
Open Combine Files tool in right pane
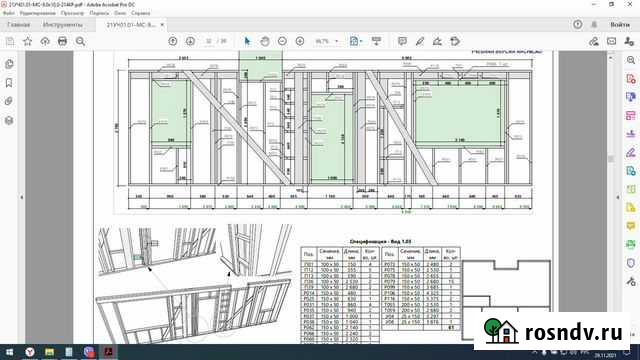point(631,97)
